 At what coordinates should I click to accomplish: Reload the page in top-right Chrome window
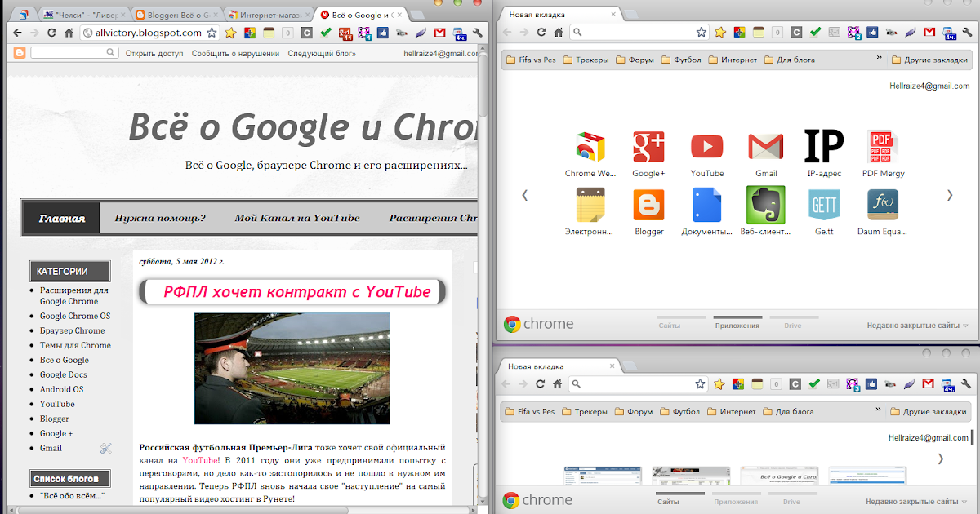point(541,33)
